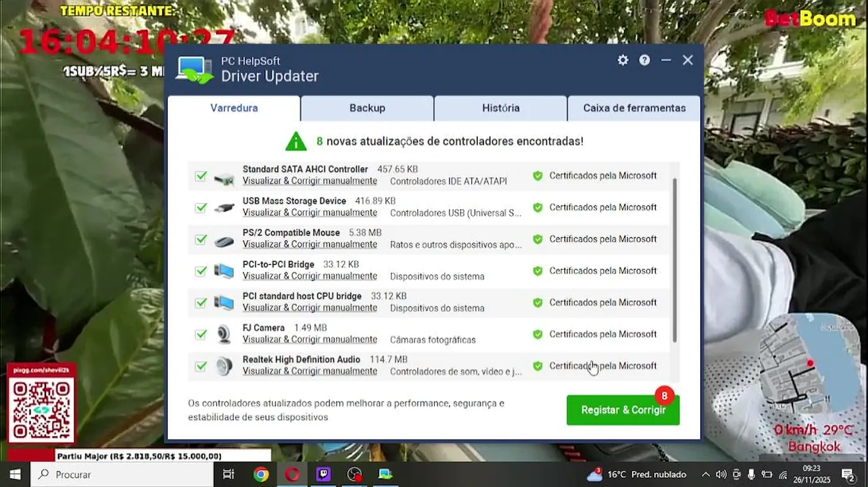Image resolution: width=868 pixels, height=487 pixels.
Task: Open the settings gear in Driver Updater
Action: tap(623, 60)
